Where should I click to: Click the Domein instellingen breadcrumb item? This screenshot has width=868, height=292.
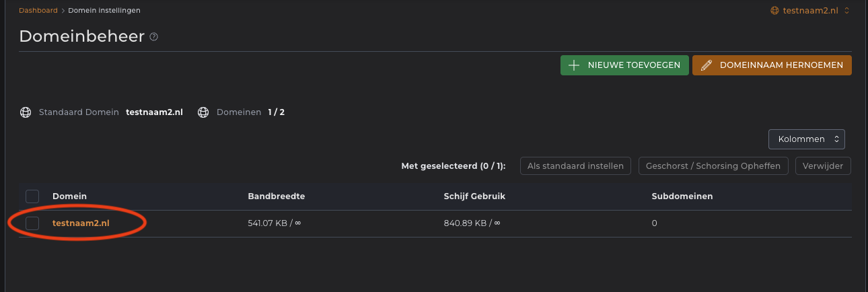click(104, 11)
